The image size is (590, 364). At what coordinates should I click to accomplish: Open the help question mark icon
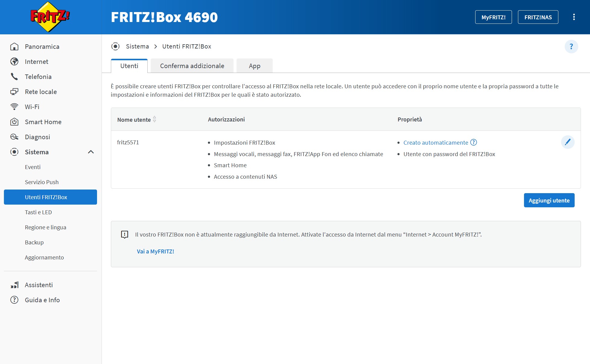coord(571,47)
